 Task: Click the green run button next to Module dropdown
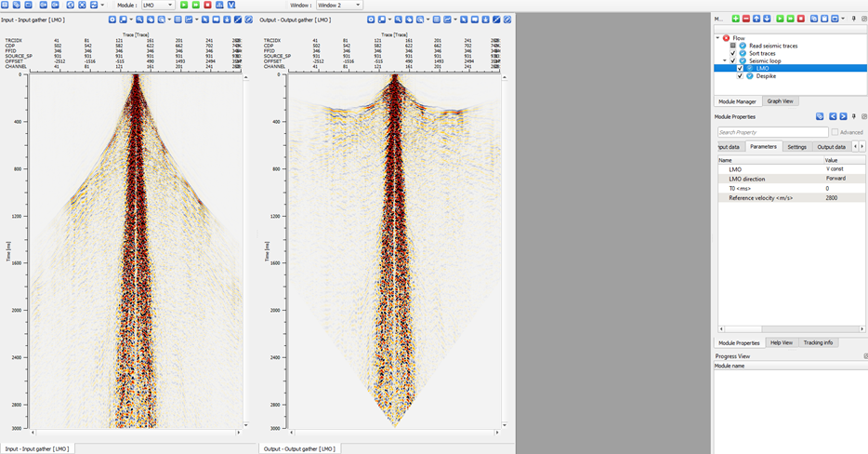click(184, 5)
